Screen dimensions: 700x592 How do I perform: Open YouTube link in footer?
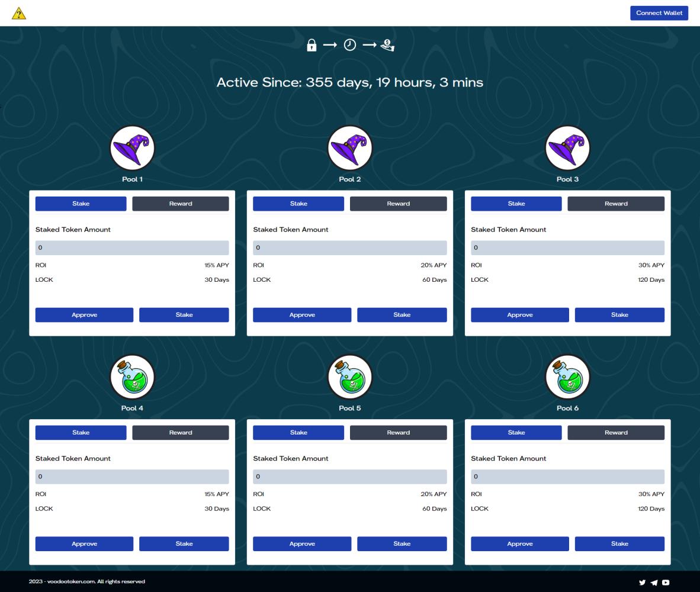tap(666, 582)
